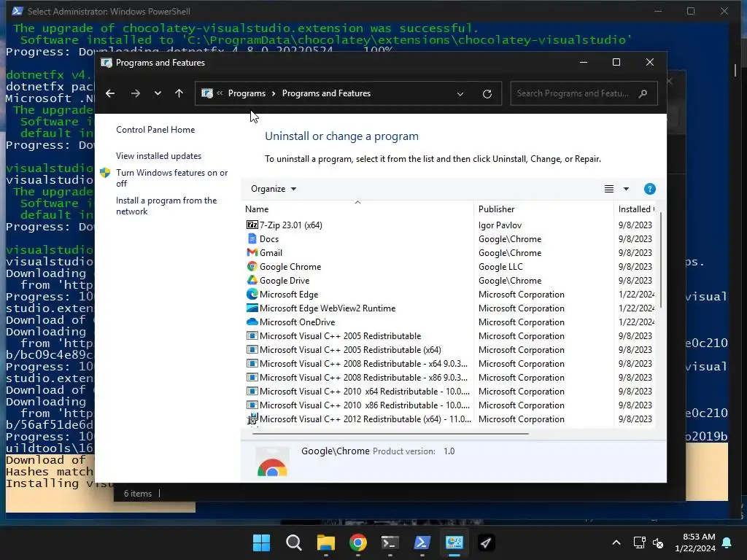The width and height of the screenshot is (747, 560).
Task: Open Help with the blue question icon
Action: (650, 189)
